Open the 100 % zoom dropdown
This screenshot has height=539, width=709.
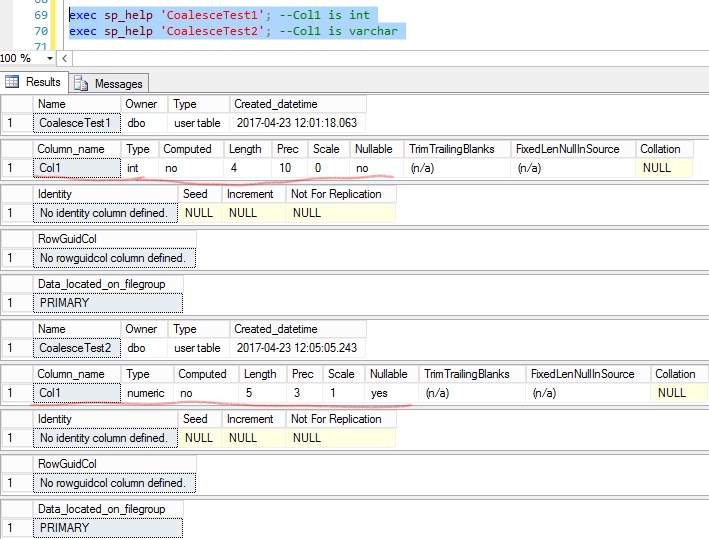click(49, 58)
